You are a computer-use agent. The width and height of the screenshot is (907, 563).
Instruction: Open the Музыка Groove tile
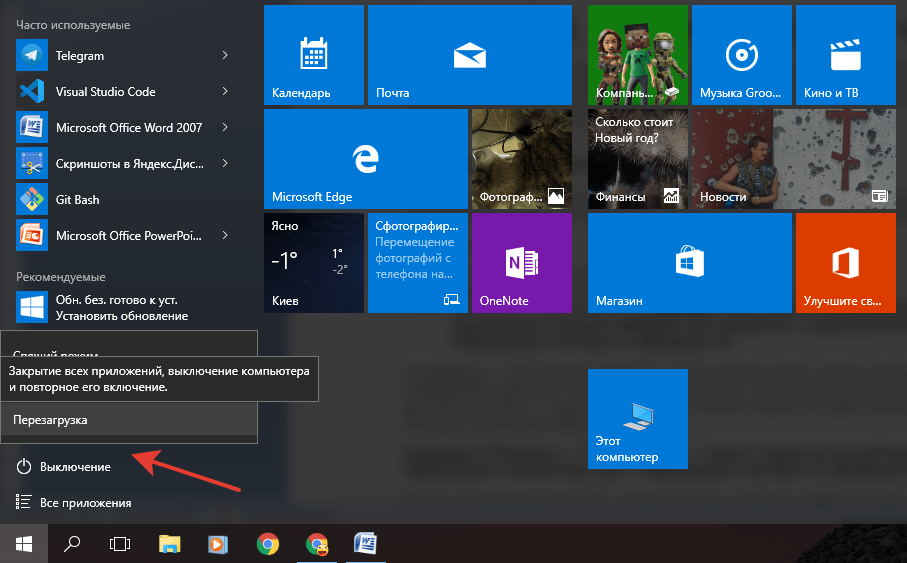[742, 55]
